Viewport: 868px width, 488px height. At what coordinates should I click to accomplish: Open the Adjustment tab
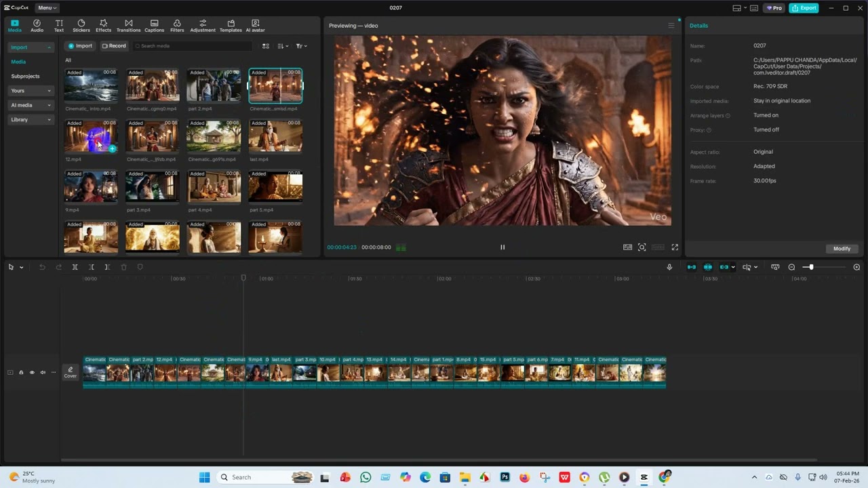(x=203, y=26)
